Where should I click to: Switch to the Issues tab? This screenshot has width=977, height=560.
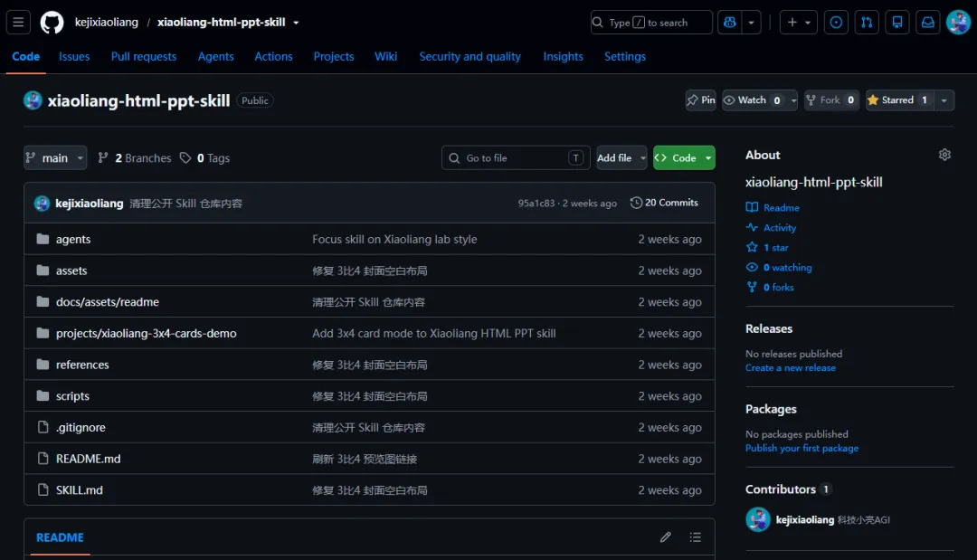(74, 56)
